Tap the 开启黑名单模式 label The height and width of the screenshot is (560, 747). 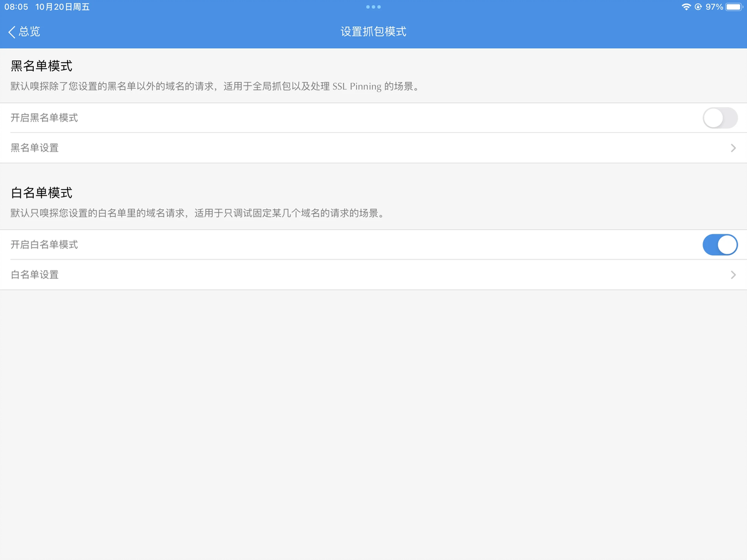(x=44, y=118)
